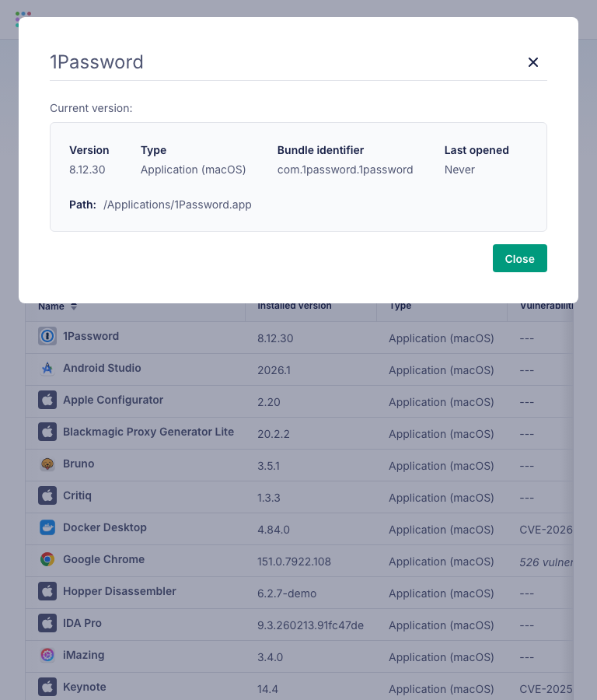Click the CVE-2025 entry in the Keynote row
The height and width of the screenshot is (700, 597).
coord(546,689)
